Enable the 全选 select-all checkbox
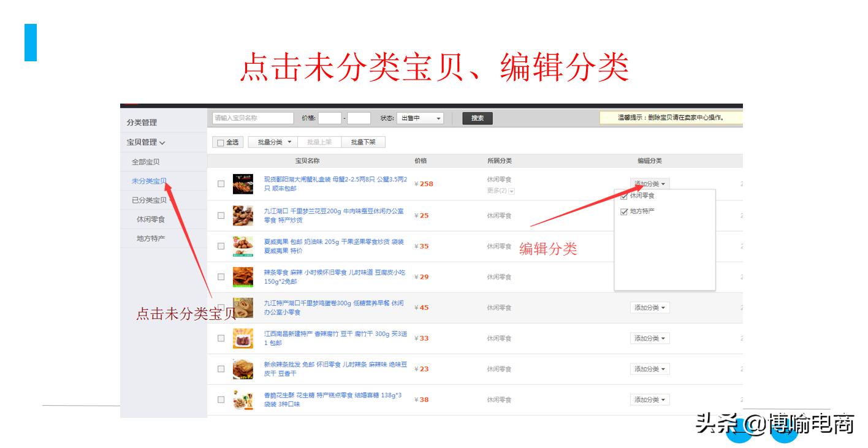The width and height of the screenshot is (868, 448). point(220,141)
